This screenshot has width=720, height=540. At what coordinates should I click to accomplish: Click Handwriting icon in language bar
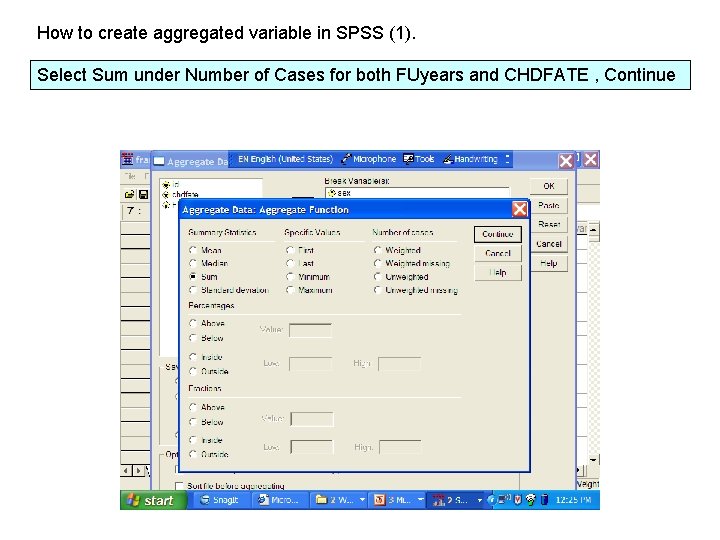448,159
